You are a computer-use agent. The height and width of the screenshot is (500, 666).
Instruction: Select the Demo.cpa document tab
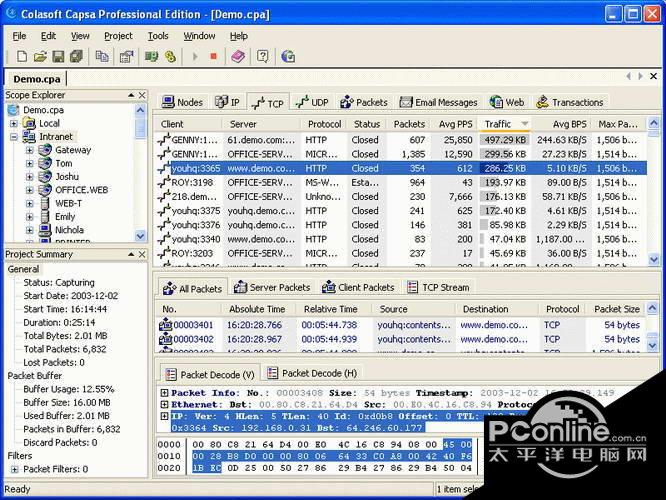point(37,79)
